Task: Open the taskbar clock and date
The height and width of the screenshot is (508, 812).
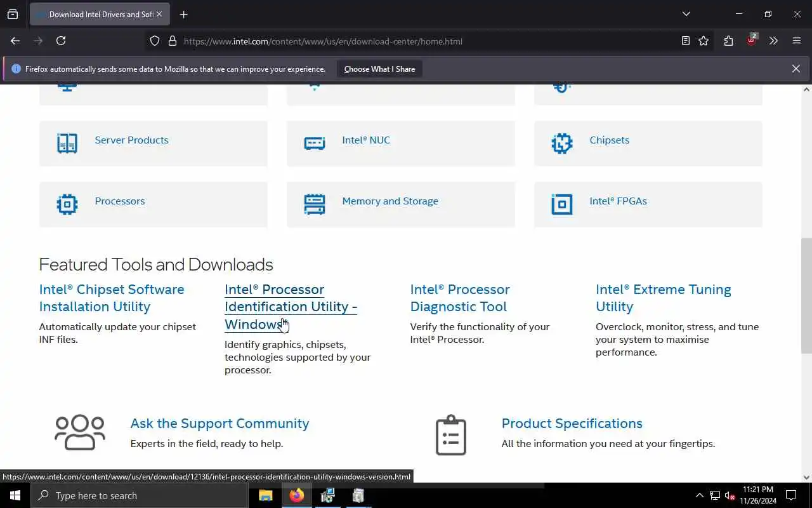Action: tap(758, 495)
